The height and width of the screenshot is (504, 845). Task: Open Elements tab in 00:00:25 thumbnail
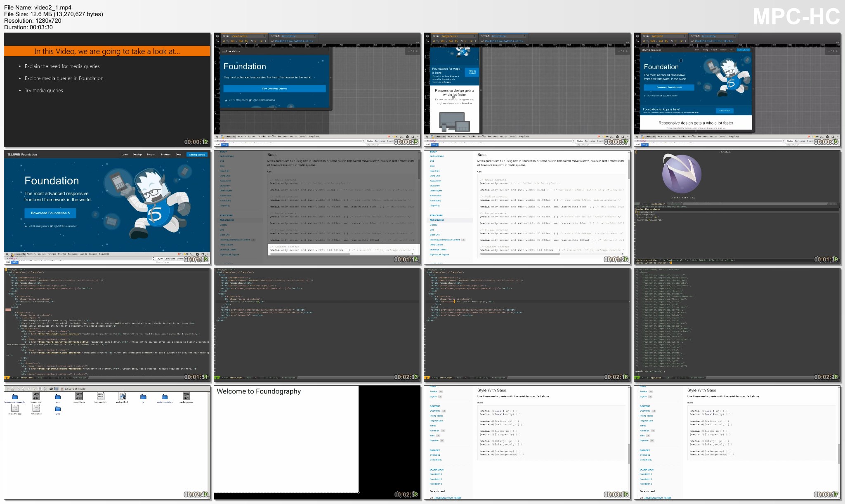pos(230,137)
